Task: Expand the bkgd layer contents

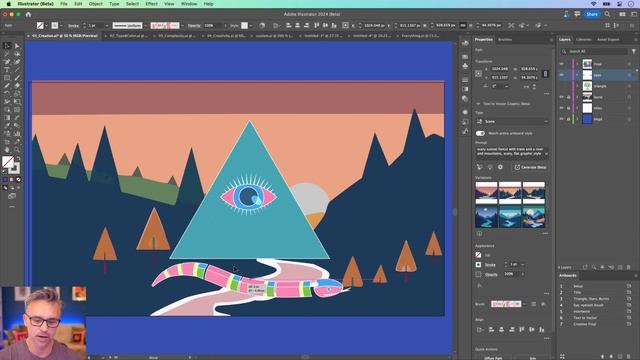Action: [x=577, y=119]
